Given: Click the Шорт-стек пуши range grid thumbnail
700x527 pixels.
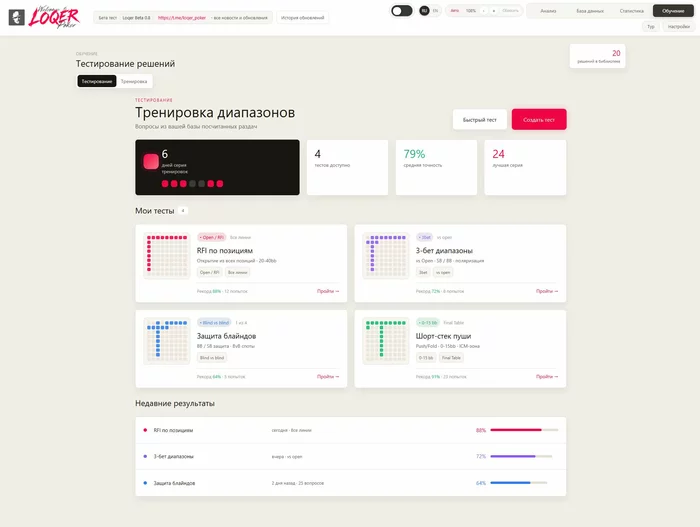Looking at the screenshot, I should (x=386, y=341).
